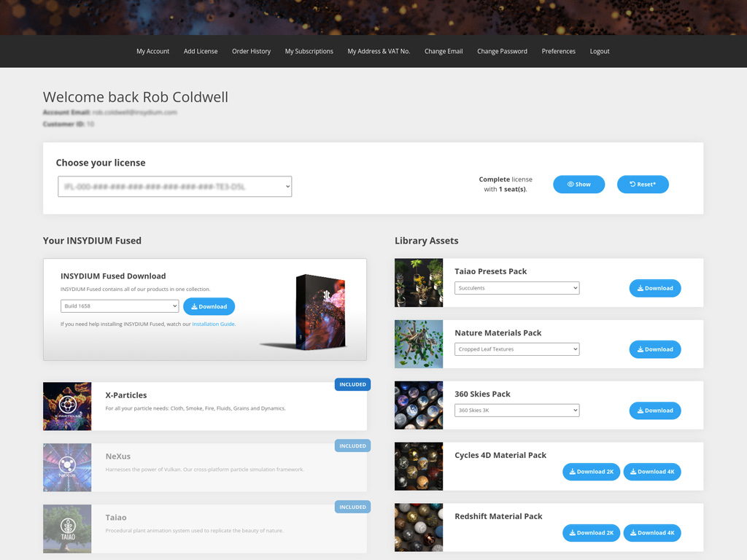
Task: Click the X-Particles product logo icon
Action: pyautogui.click(x=67, y=406)
